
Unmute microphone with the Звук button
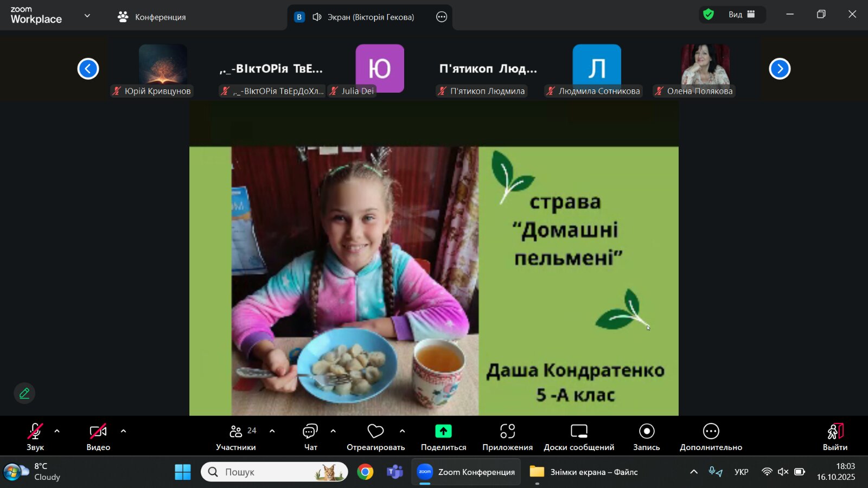tap(35, 437)
